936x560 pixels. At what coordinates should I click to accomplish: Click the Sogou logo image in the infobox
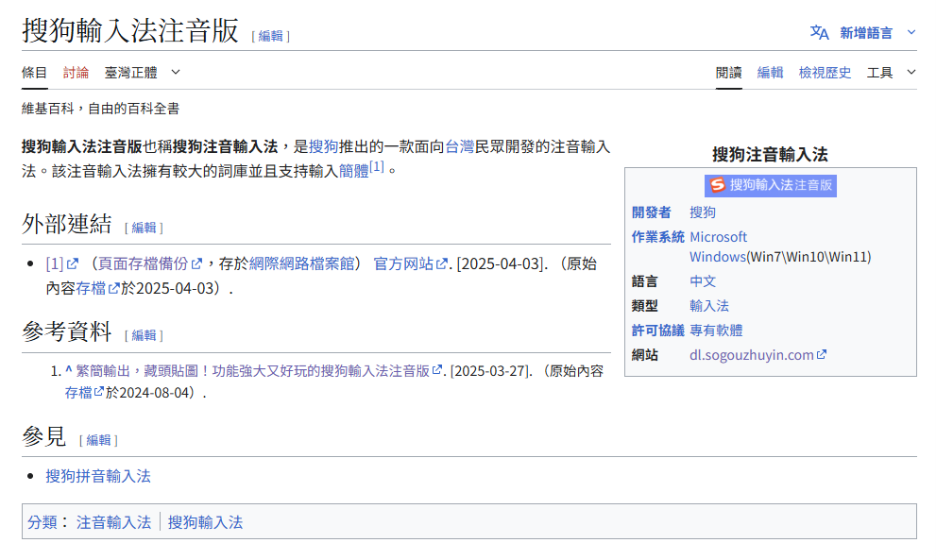(x=771, y=185)
